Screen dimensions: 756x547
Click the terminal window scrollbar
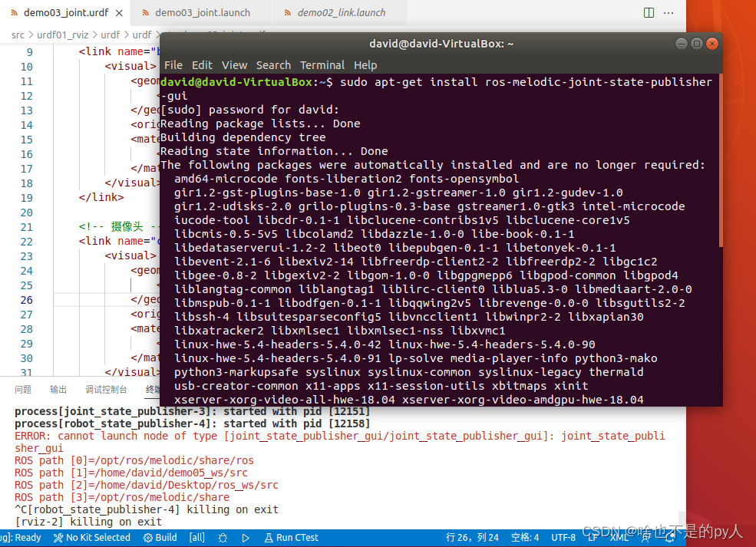pos(721,161)
